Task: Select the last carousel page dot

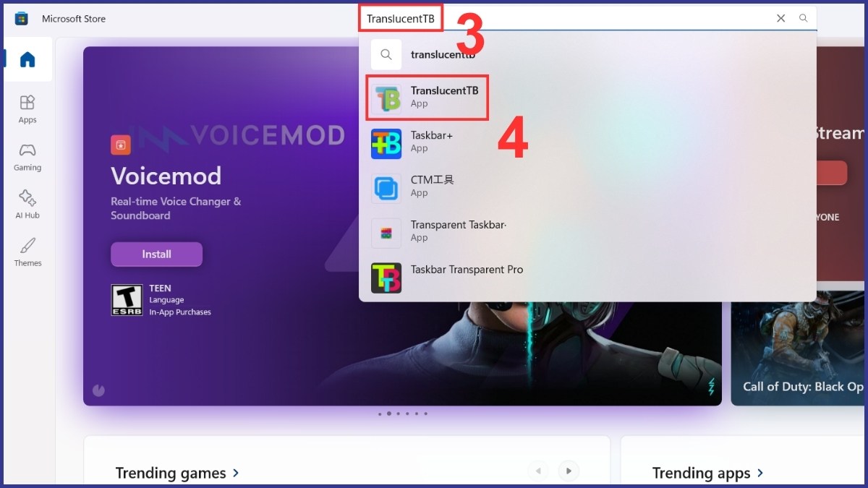Action: click(x=425, y=414)
